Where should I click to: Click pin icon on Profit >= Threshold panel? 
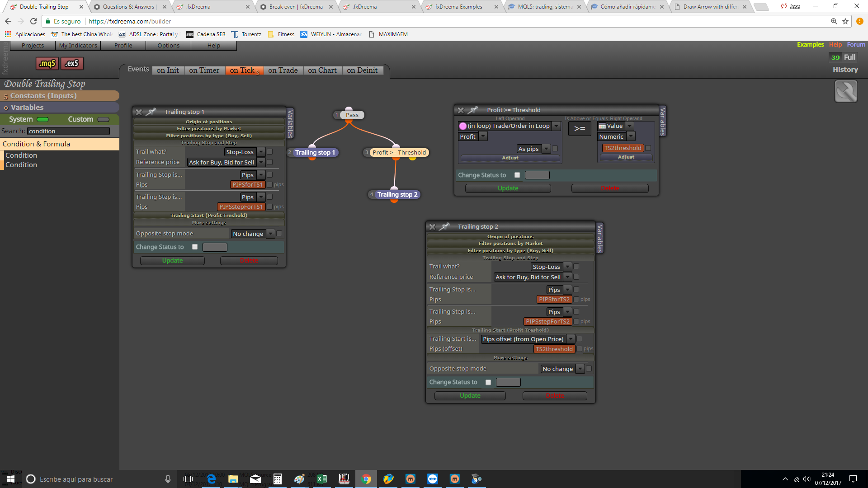click(473, 110)
